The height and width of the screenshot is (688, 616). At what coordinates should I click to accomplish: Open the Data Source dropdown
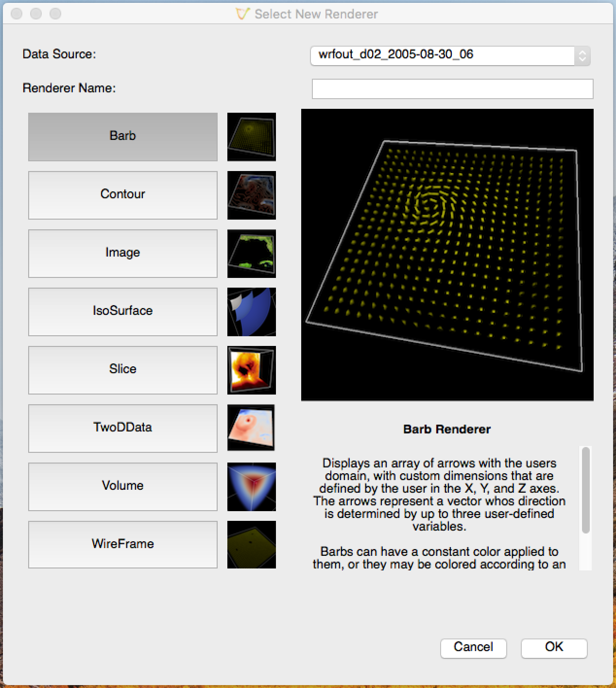pyautogui.click(x=442, y=55)
